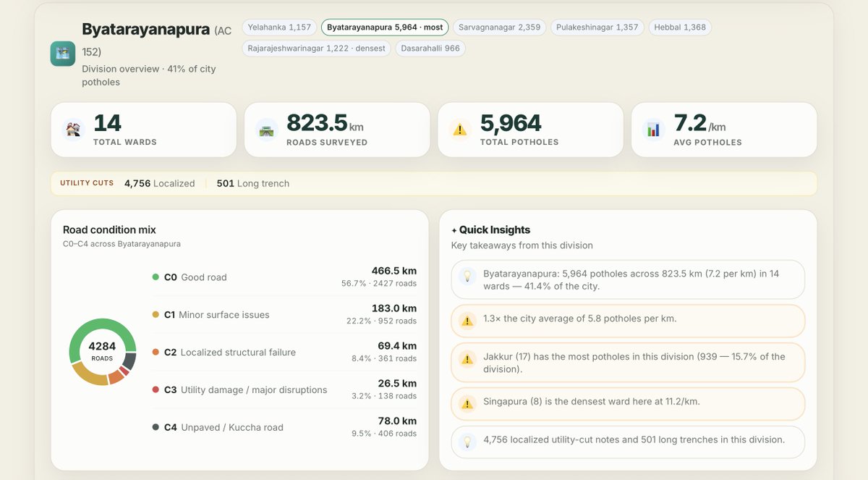The width and height of the screenshot is (868, 480).
Task: Click the Jakkur (17) most potholes insight card
Action: pos(628,362)
